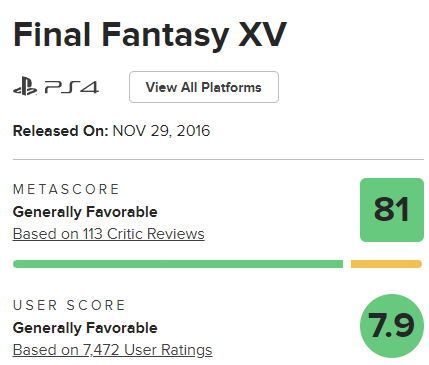This screenshot has height=365, width=429.
Task: Click the NOV 29, 2016 release date
Action: pyautogui.click(x=161, y=131)
